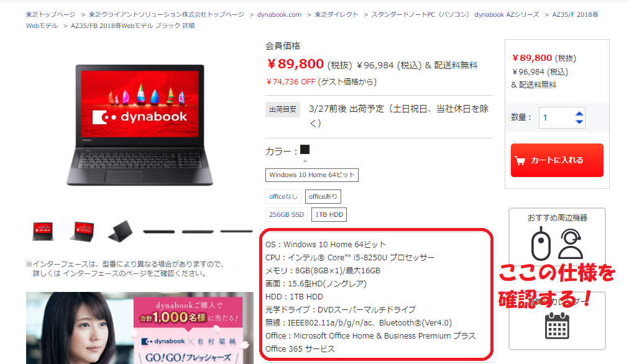Select Windows 10 Home 64ビット option
629x364 pixels.
point(311,175)
